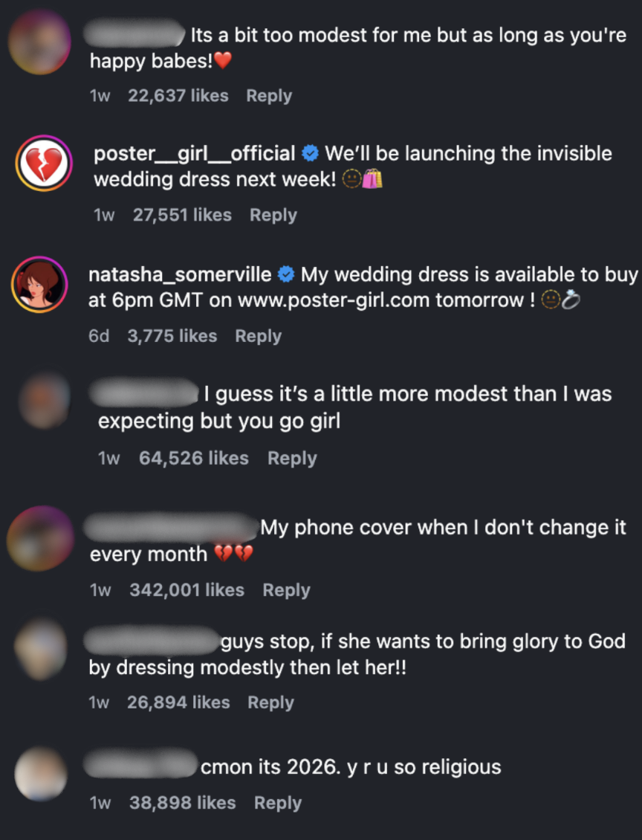This screenshot has width=642, height=840.
Task: View the 342,001 likes list
Action: (187, 590)
